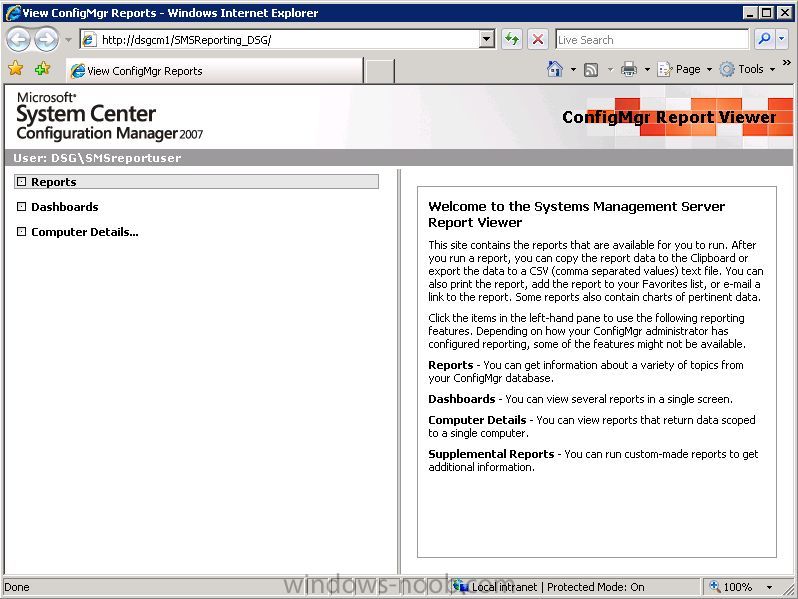798x599 pixels.
Task: Click the red Stop loading icon
Action: [537, 39]
